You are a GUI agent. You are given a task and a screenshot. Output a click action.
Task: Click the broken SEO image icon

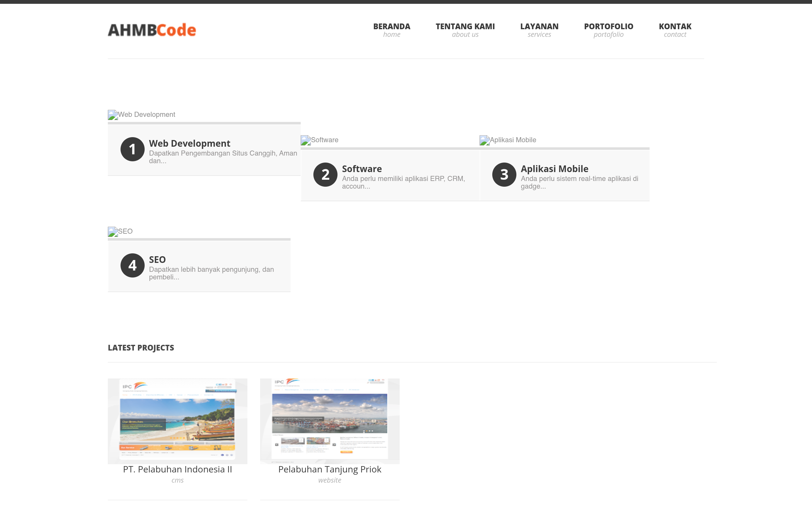point(113,232)
